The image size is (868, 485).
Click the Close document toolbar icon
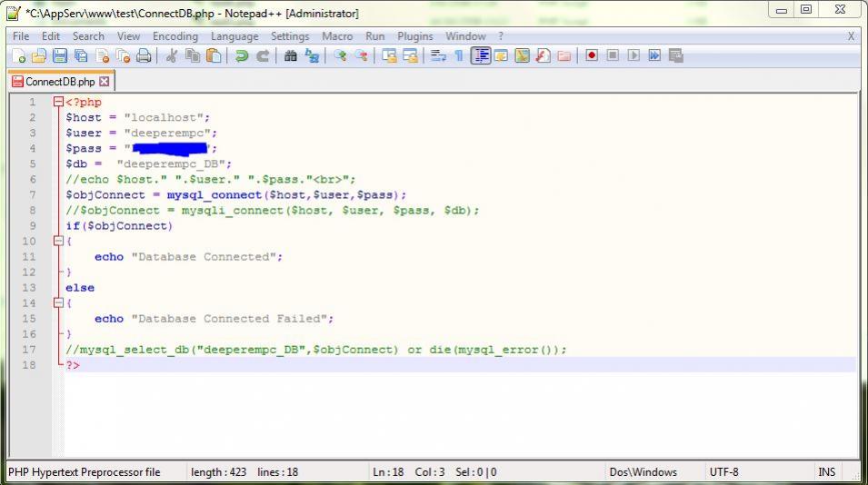coord(103,55)
